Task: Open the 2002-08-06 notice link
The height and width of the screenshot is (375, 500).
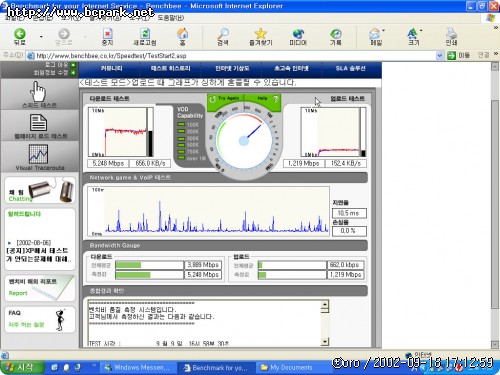Action: coord(38,251)
